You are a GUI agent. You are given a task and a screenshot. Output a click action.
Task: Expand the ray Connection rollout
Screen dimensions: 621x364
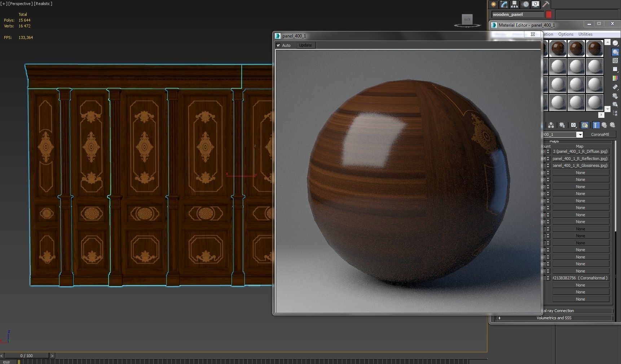point(577,311)
